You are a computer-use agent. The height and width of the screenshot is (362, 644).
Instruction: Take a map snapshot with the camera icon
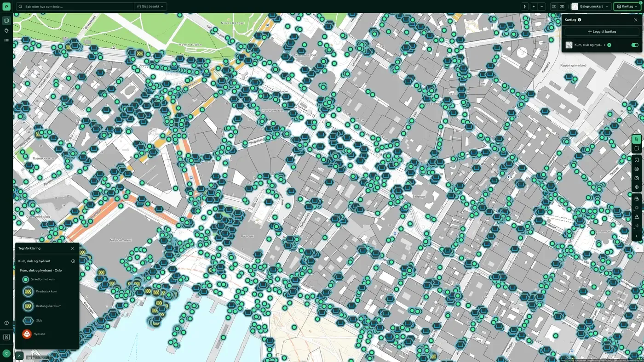(637, 178)
